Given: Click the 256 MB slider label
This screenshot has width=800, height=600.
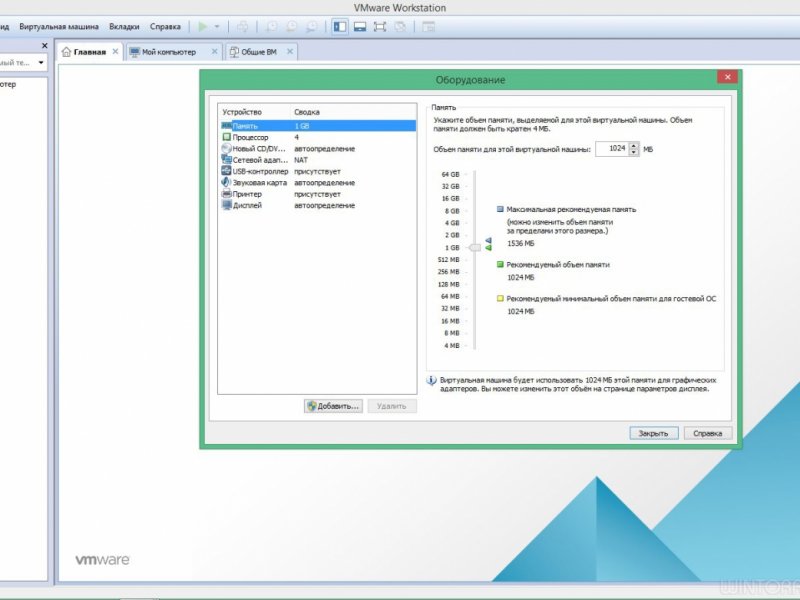Looking at the screenshot, I should [448, 272].
